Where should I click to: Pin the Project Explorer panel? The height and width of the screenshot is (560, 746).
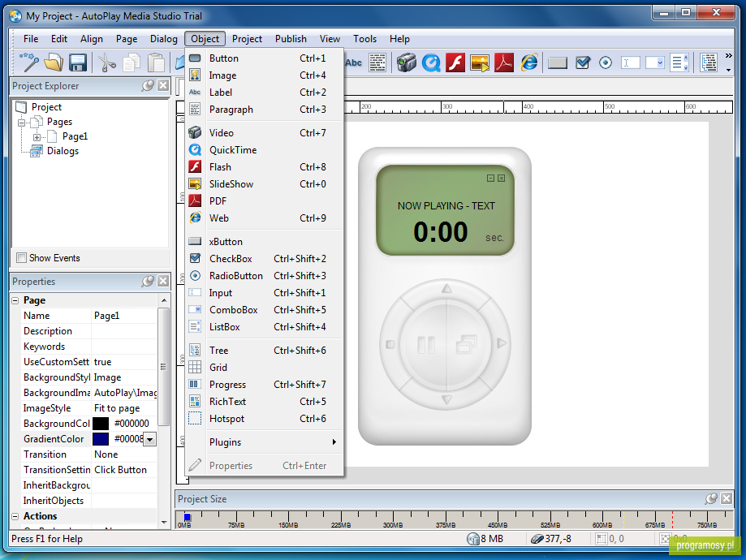(148, 86)
